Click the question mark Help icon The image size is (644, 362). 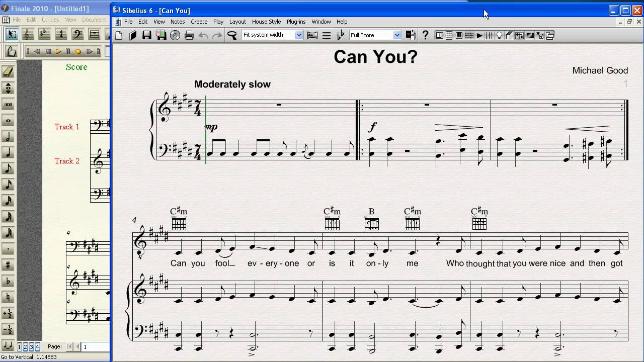425,35
